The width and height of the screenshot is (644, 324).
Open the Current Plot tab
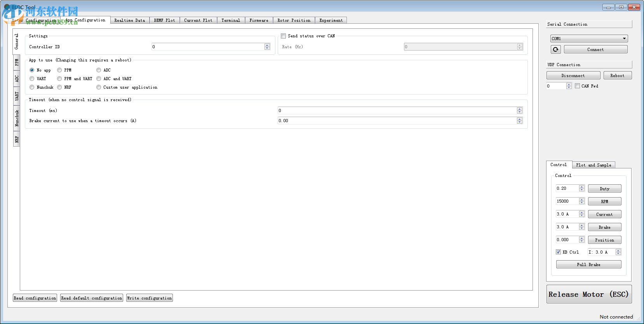pyautogui.click(x=198, y=20)
